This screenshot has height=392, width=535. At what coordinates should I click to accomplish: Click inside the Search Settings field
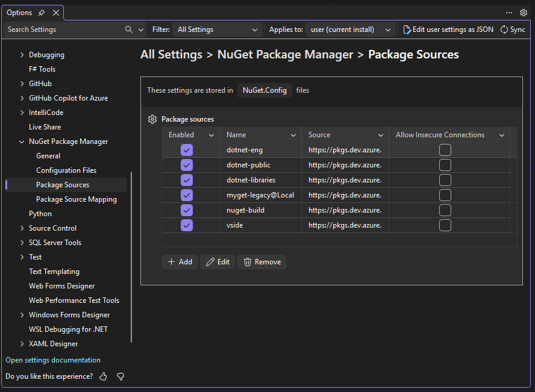pyautogui.click(x=60, y=29)
